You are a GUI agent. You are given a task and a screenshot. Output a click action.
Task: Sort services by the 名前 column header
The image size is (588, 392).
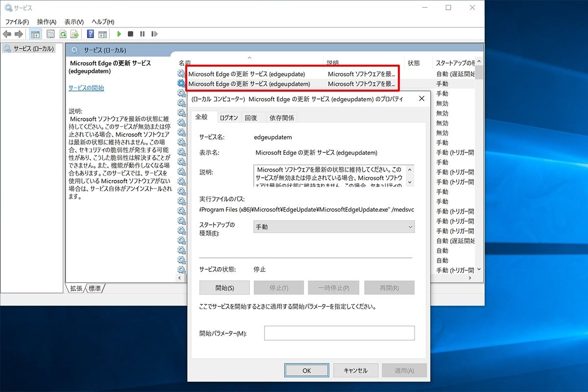click(x=185, y=63)
